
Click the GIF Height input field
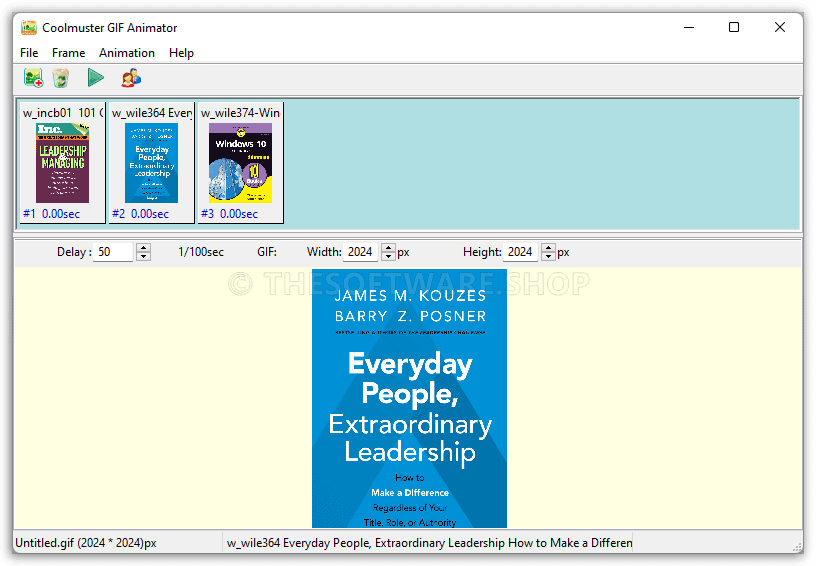[x=521, y=252]
